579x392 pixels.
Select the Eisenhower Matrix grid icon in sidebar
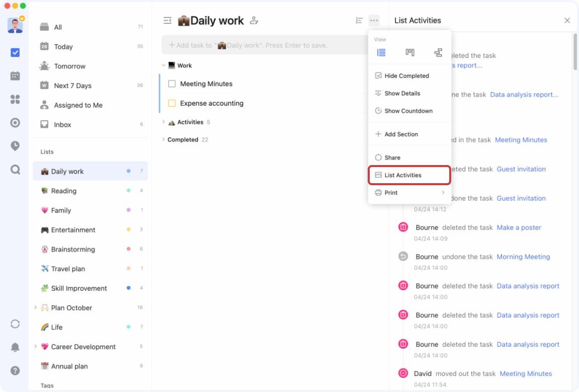15,99
